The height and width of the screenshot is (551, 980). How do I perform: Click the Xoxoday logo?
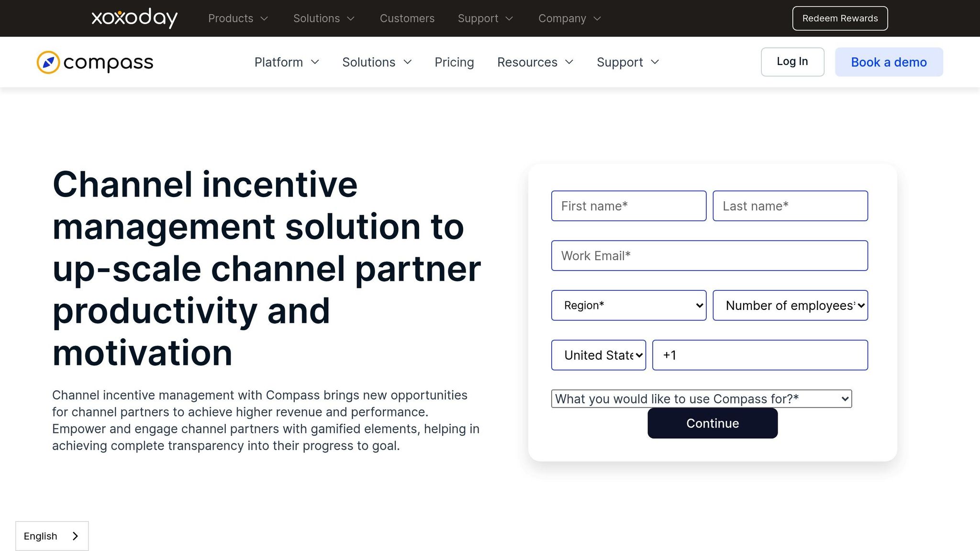pos(134,18)
